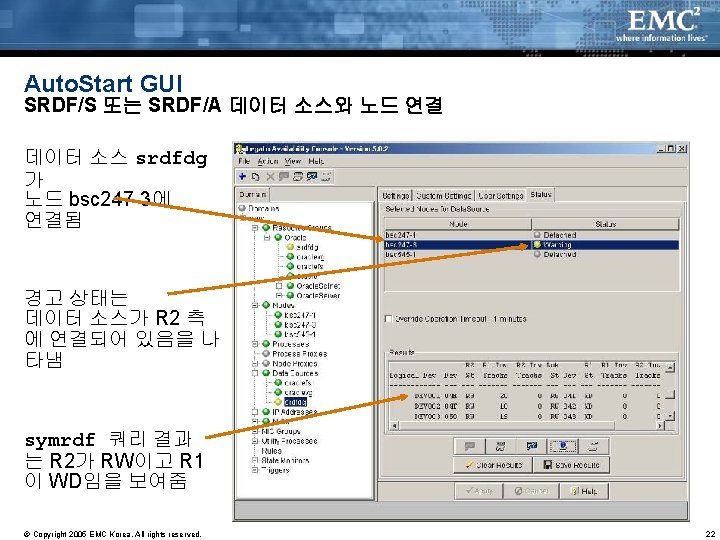Screen dimensions: 720x540
Task: Select Rules in the tree
Action: 271,450
